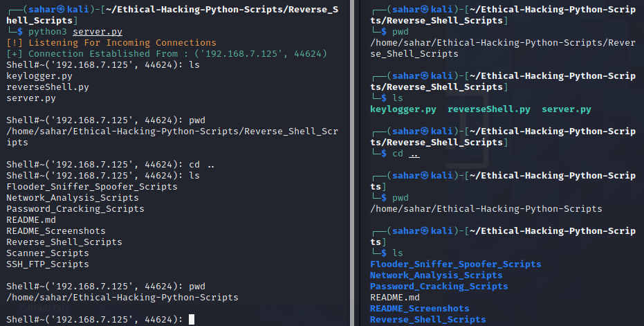Select the 'Listening For Incoming Connections' line
The width and height of the screenshot is (644, 326).
(111, 43)
